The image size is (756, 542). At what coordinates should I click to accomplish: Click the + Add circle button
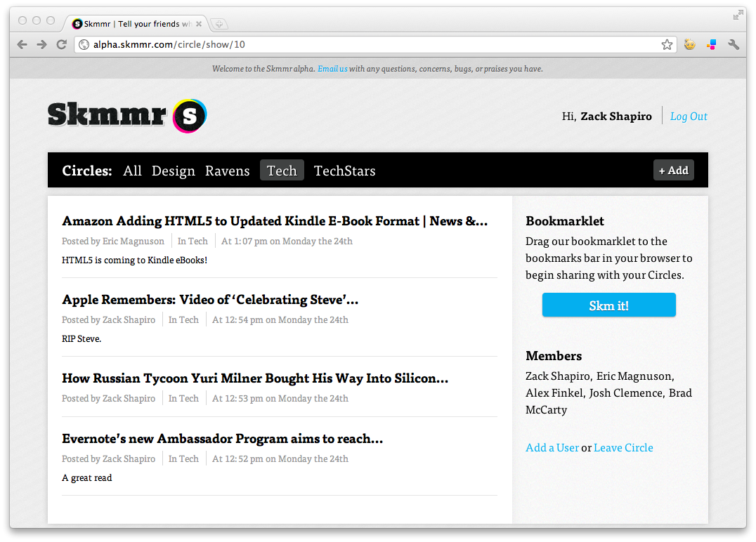[674, 170]
